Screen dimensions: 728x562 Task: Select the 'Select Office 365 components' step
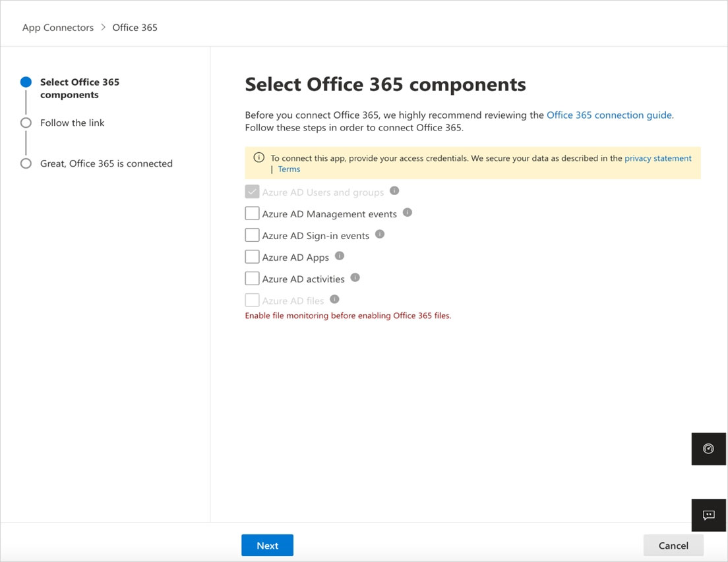point(79,88)
